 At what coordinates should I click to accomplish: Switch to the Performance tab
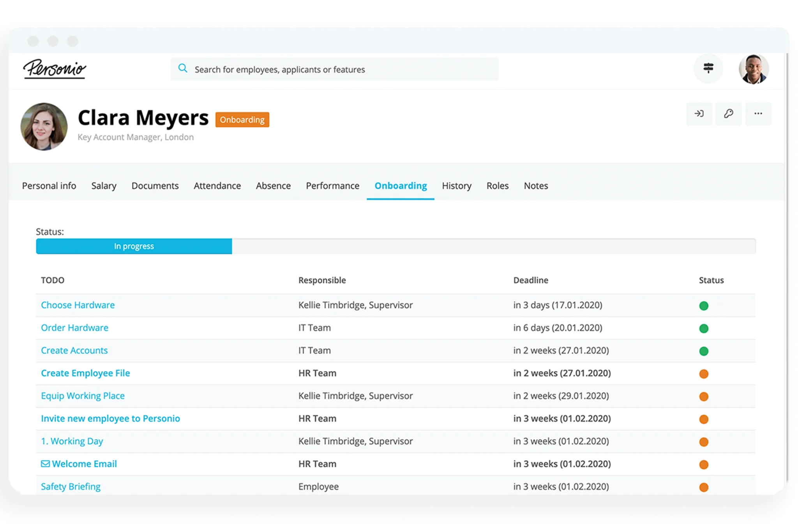(332, 185)
